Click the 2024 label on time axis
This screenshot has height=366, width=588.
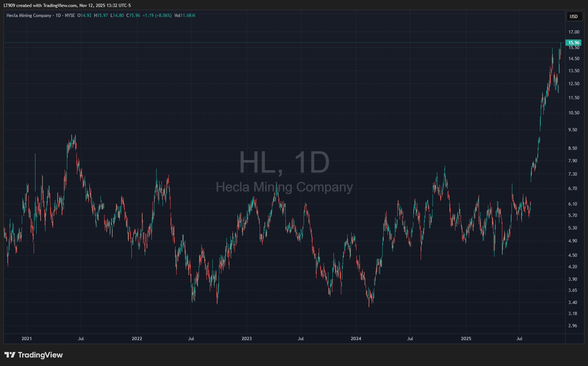click(x=356, y=339)
